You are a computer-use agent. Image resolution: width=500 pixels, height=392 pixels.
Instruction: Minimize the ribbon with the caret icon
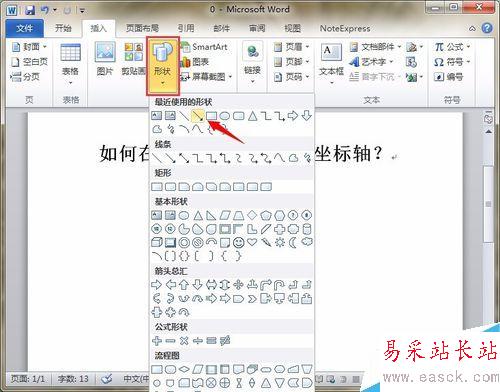pyautogui.click(x=473, y=29)
